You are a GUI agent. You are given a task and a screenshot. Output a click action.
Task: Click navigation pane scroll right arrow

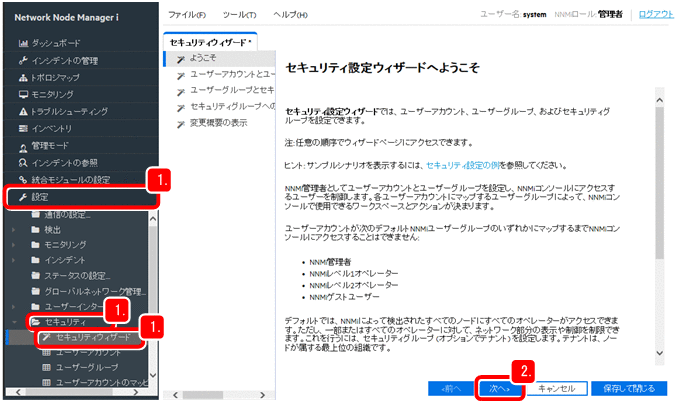click(135, 392)
